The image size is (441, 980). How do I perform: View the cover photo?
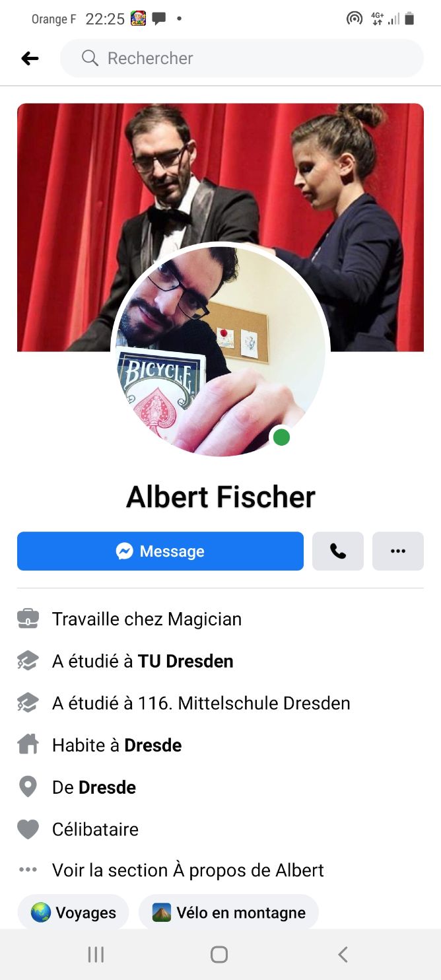220,172
